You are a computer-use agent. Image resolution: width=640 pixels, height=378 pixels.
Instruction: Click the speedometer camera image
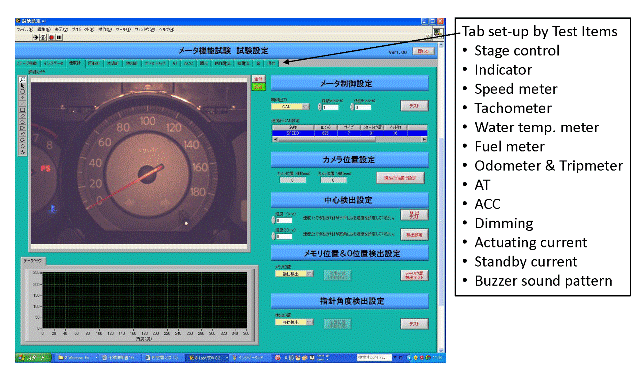click(139, 162)
